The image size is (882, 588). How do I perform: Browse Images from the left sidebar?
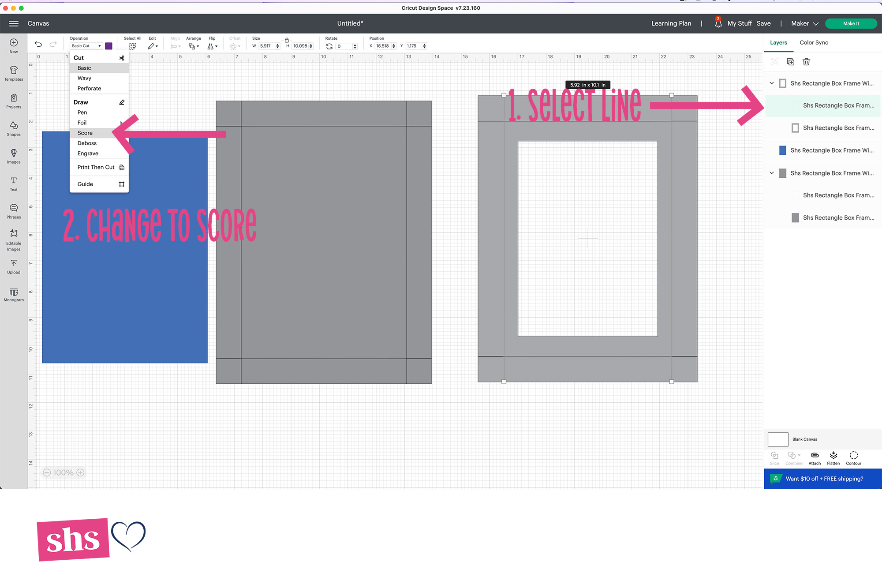coord(13,155)
